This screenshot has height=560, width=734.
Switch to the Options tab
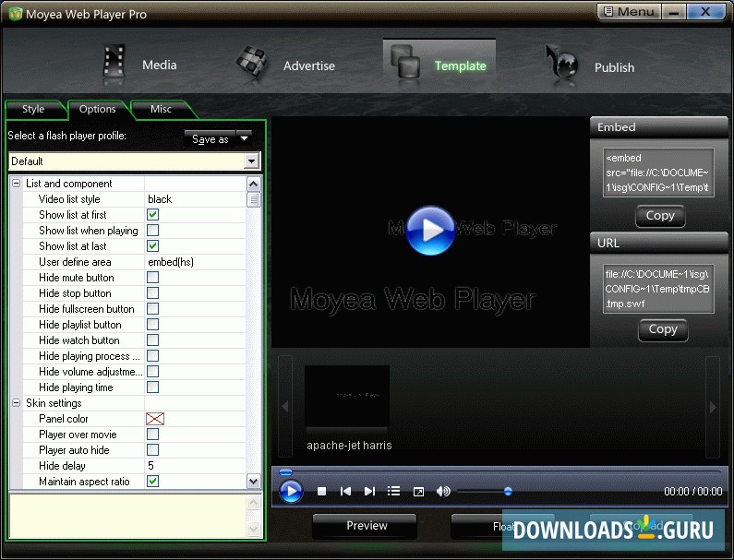(97, 109)
